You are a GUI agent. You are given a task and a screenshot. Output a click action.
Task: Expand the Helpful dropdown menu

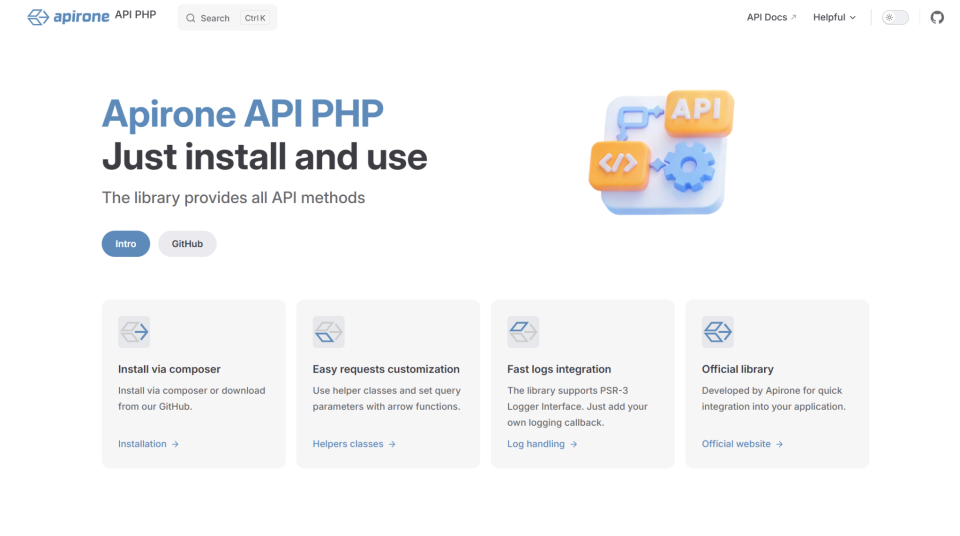[834, 17]
